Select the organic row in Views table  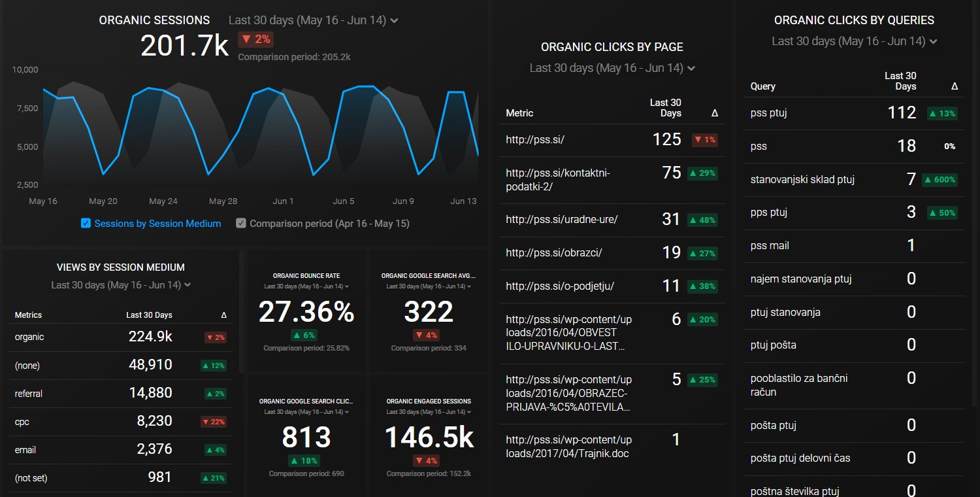tap(121, 337)
